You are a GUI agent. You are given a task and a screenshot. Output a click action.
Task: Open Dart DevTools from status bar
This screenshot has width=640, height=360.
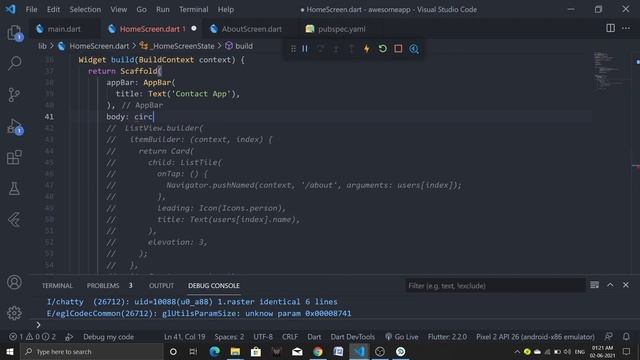coord(353,337)
